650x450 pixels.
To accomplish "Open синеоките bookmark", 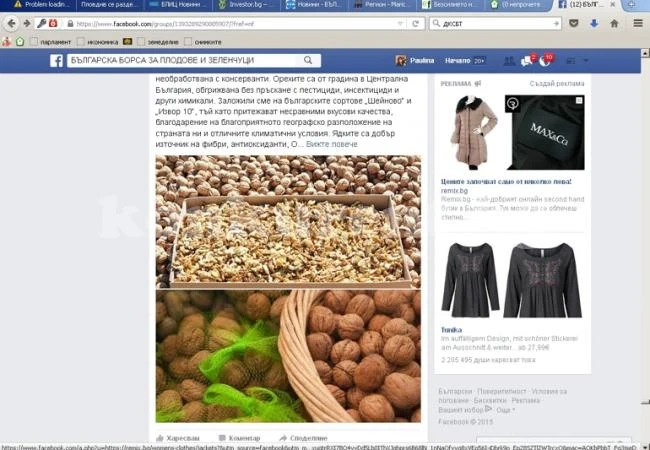I will (203, 42).
